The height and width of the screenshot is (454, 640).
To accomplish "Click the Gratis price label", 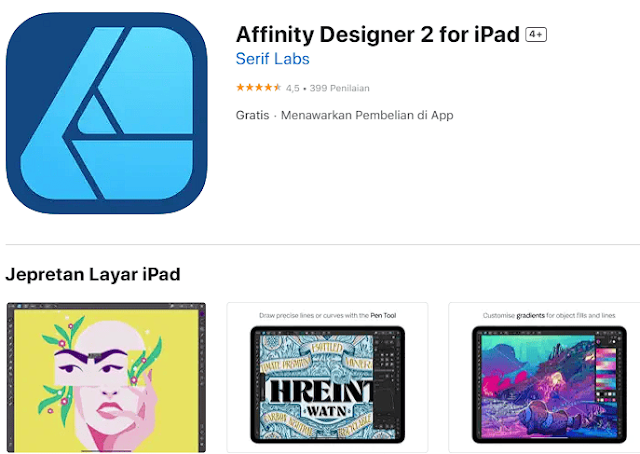I will tap(253, 116).
